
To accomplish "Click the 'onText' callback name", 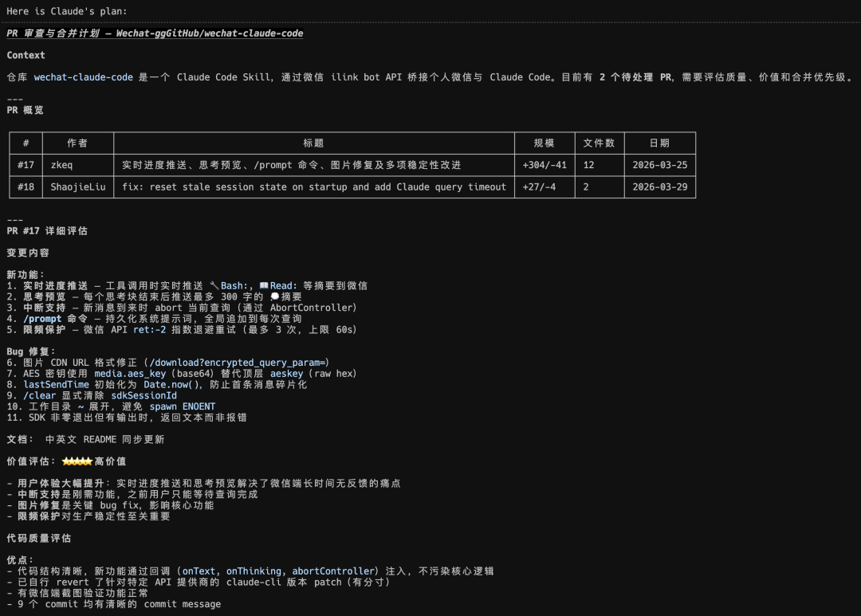I will [x=199, y=571].
